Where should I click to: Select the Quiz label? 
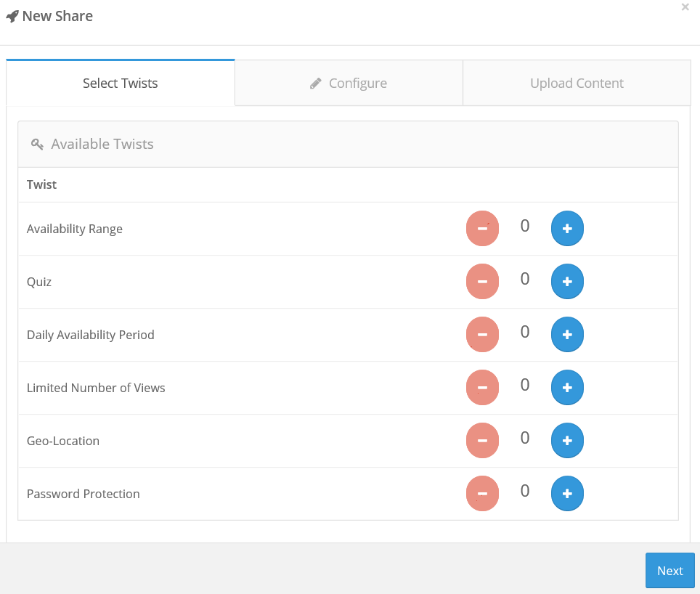pyautogui.click(x=39, y=282)
